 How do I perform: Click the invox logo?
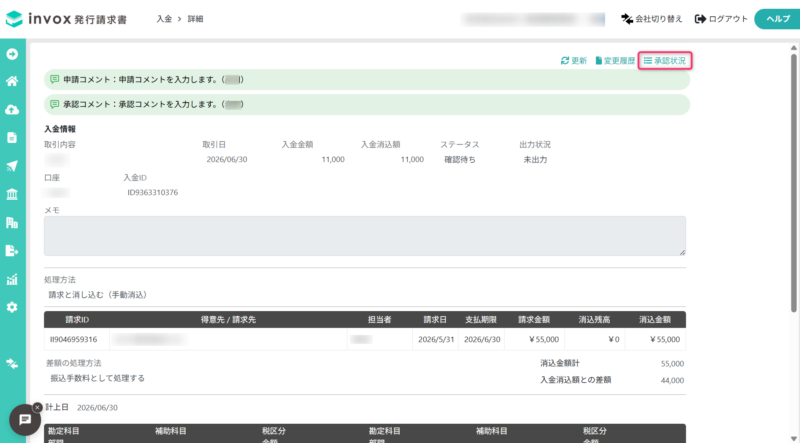[x=66, y=19]
